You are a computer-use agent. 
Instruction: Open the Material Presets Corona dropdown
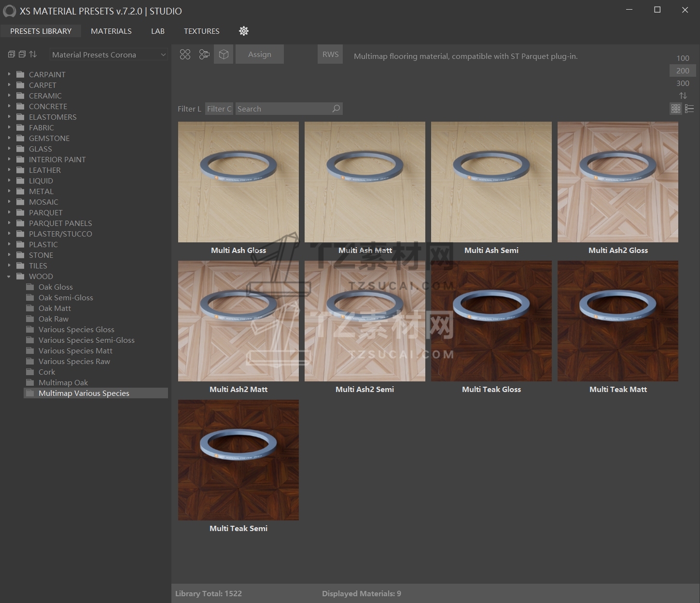pyautogui.click(x=109, y=55)
